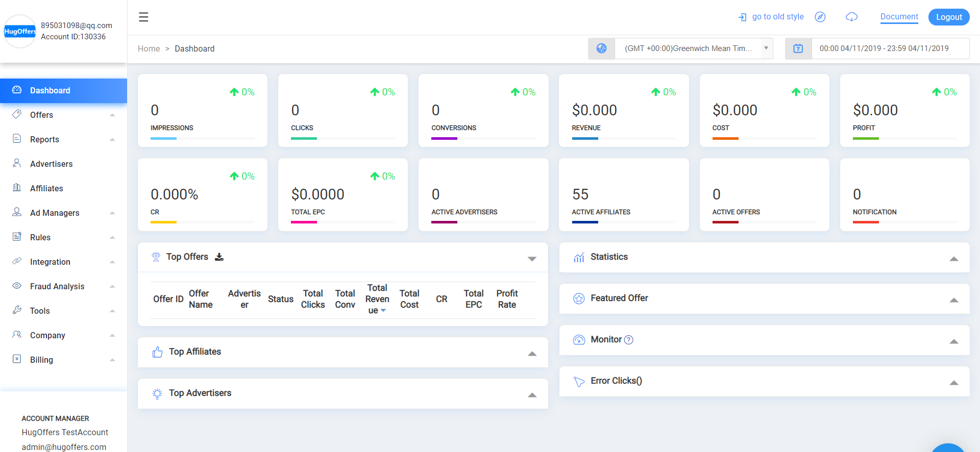Screen dimensions: 980x452
Task: Click the compass icon in top bar
Action: [820, 17]
